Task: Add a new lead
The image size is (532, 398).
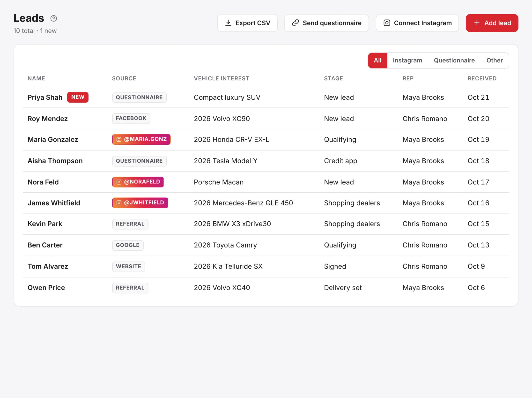Action: coord(492,23)
